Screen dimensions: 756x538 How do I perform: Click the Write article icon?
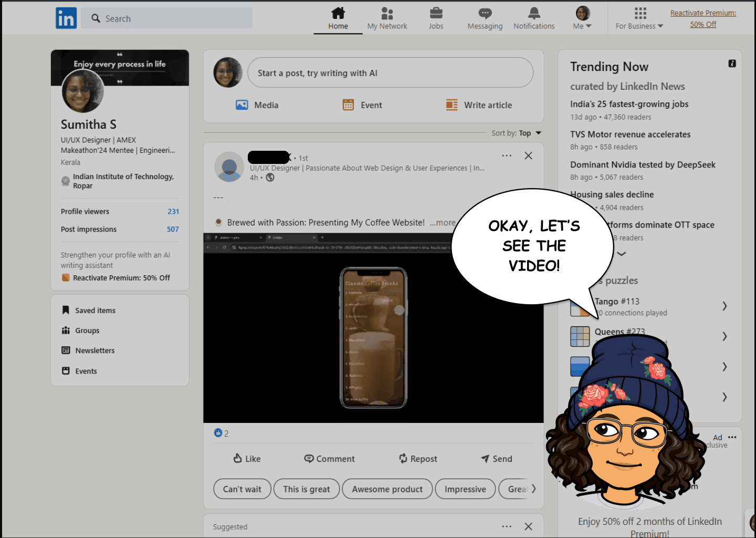[x=451, y=105]
